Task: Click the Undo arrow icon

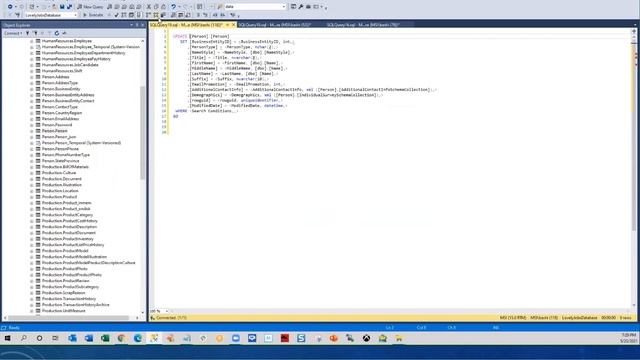Action: pos(174,7)
